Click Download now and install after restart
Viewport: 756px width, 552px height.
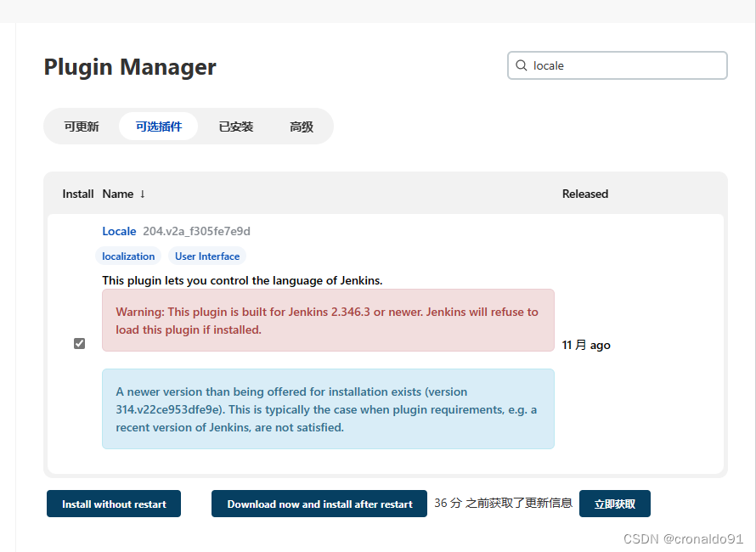[319, 504]
